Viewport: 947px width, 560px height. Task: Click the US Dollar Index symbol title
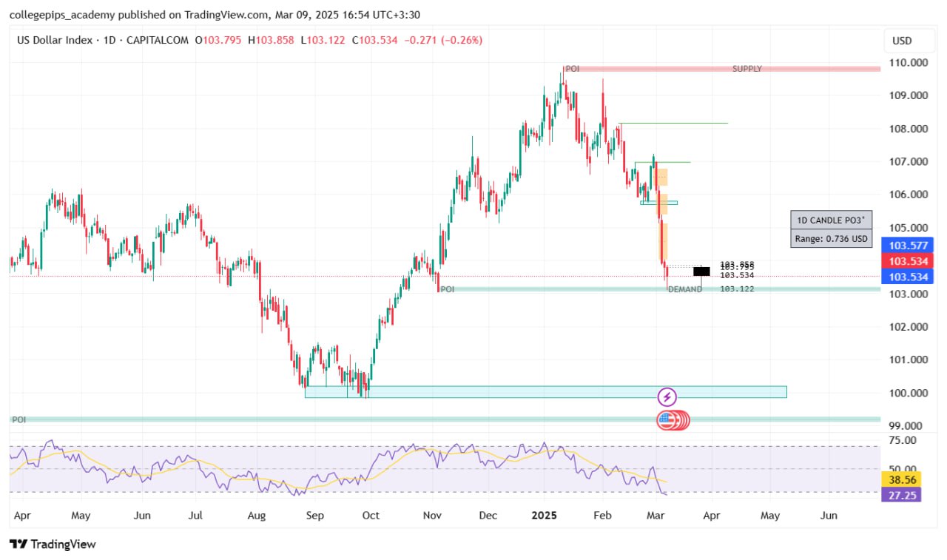click(x=55, y=40)
